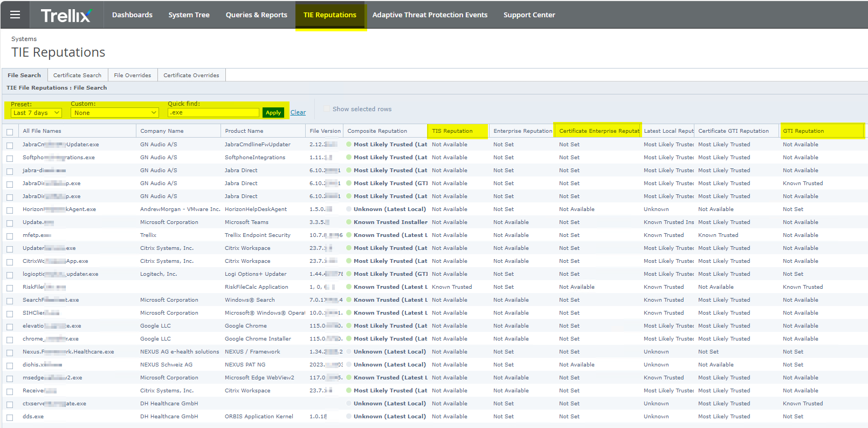Screen dimensions: 868x428
Task: Click the AndrewMorgan - VMware Inc. company cell
Action: coord(180,209)
